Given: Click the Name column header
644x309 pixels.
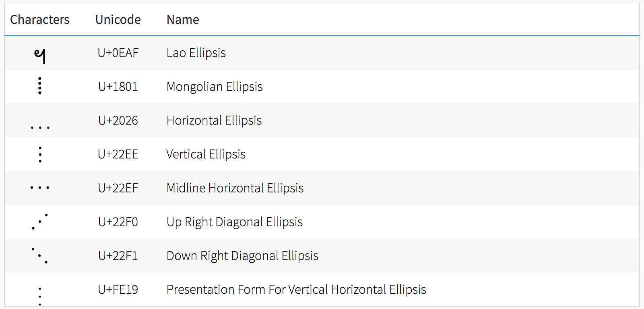Looking at the screenshot, I should click(183, 19).
